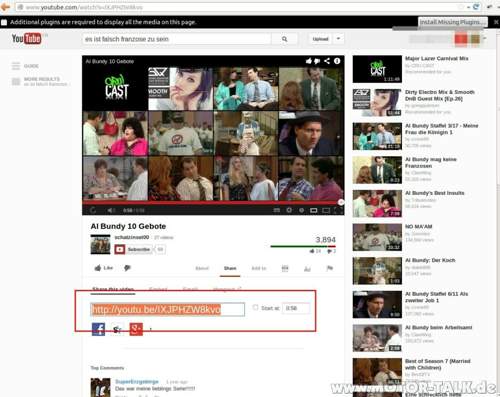
Task: Open 'Al Bundy: Der Koch' thumbnail
Action: point(377,271)
